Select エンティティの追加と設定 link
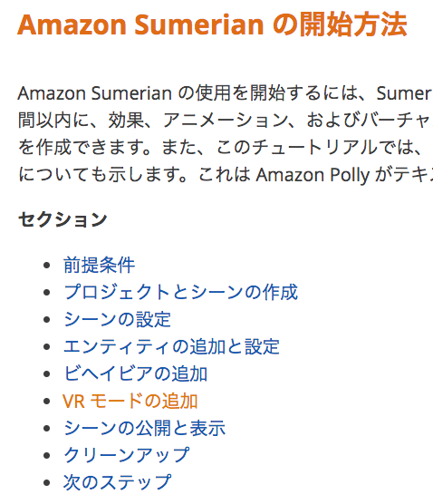Screen dimensions: 433x504 click(x=171, y=346)
